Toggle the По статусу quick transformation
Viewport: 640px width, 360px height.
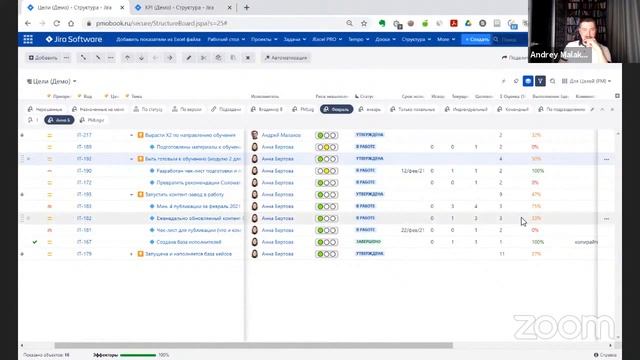(148, 109)
